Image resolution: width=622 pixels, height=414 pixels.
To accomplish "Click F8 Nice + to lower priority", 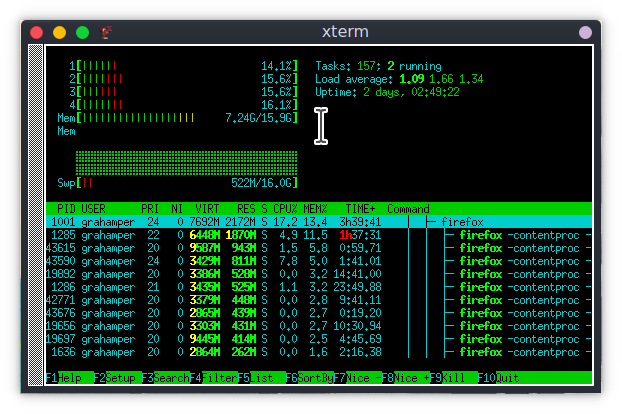I will click(x=403, y=378).
